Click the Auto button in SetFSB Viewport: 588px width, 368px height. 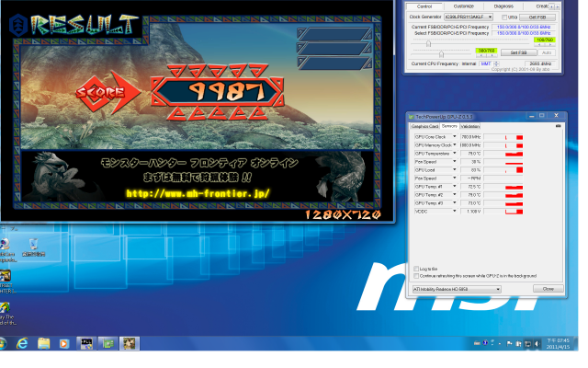(547, 52)
